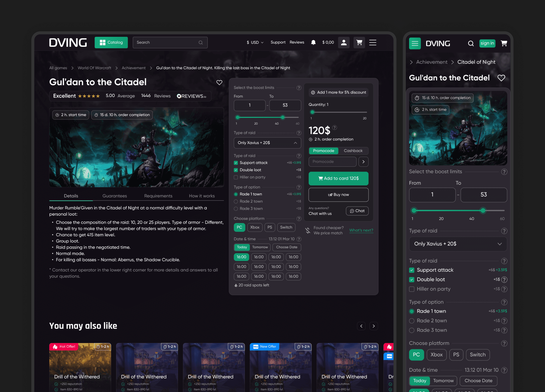Image resolution: width=545 pixels, height=392 pixels.
Task: Select desktop 'Rade 2 town' radio option
Action: pyautogui.click(x=236, y=201)
